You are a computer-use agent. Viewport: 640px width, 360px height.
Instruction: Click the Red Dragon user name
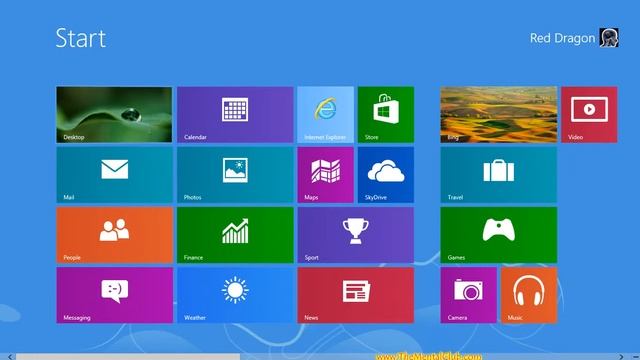coord(562,38)
